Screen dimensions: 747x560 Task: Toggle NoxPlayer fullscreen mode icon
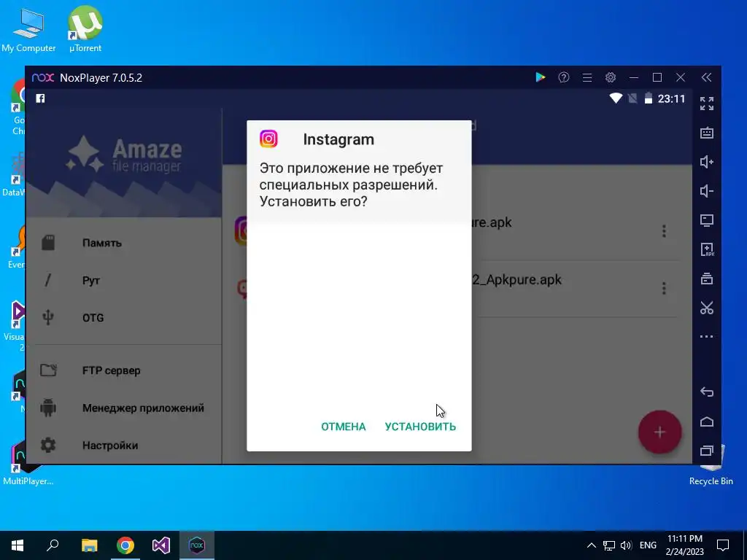point(706,104)
